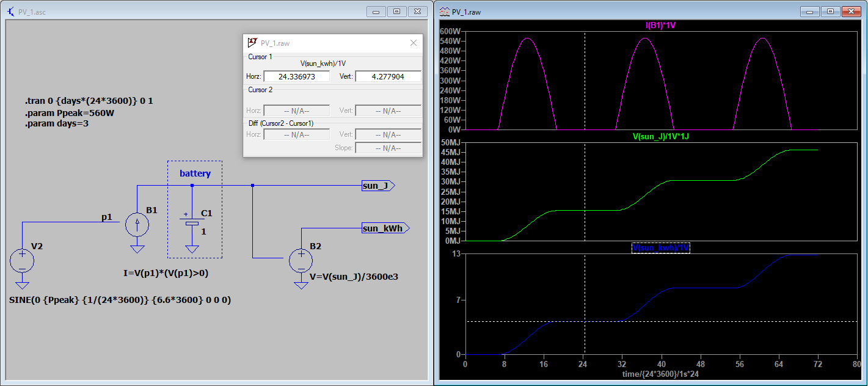Click the V=V(sun_J)/3600e3 expression
The width and height of the screenshot is (868, 386).
pyautogui.click(x=354, y=276)
